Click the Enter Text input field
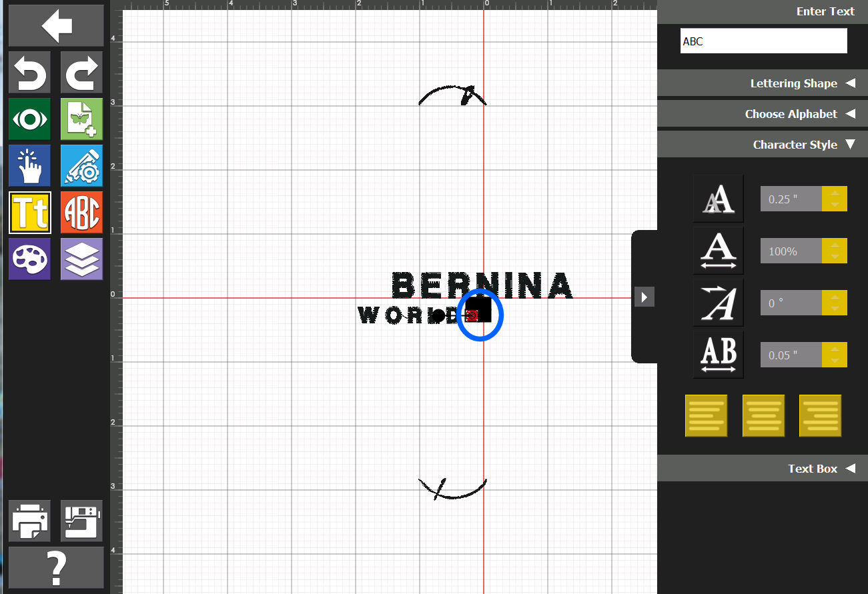This screenshot has width=868, height=594. coord(763,41)
